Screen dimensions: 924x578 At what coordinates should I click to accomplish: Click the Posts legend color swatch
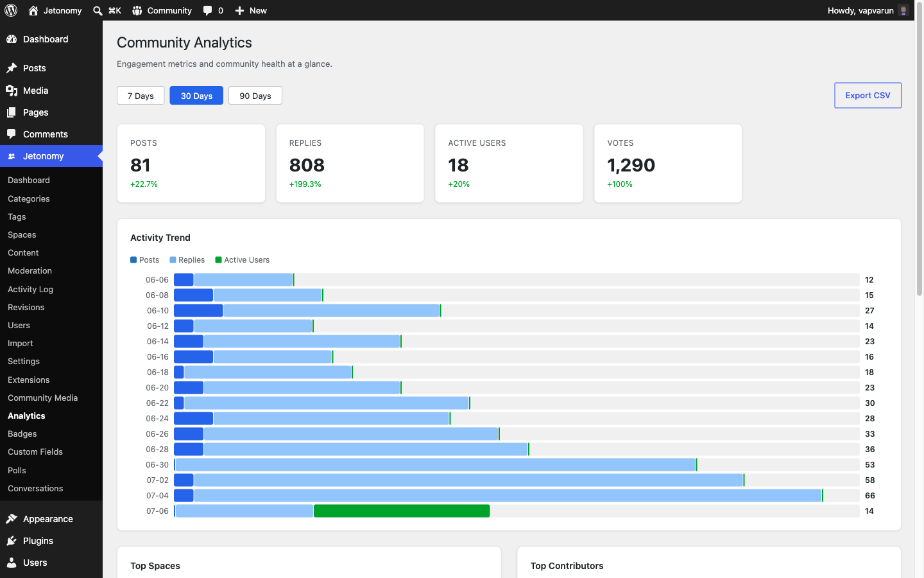133,260
